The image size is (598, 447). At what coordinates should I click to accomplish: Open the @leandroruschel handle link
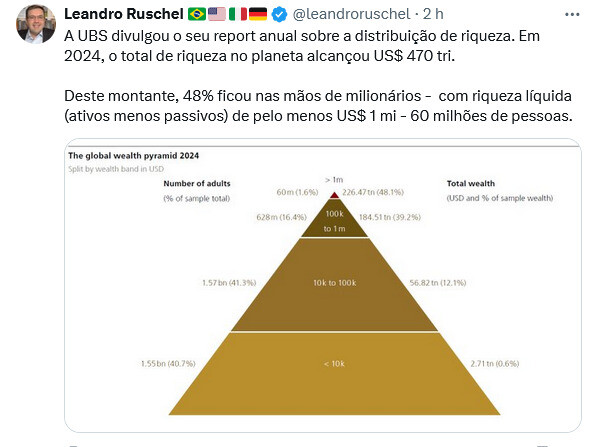click(x=351, y=14)
